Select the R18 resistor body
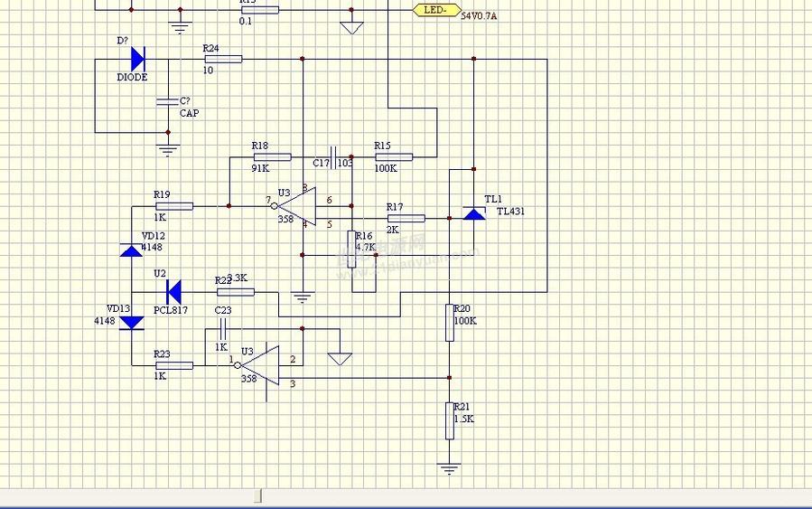Image resolution: width=812 pixels, height=509 pixels. tap(272, 157)
